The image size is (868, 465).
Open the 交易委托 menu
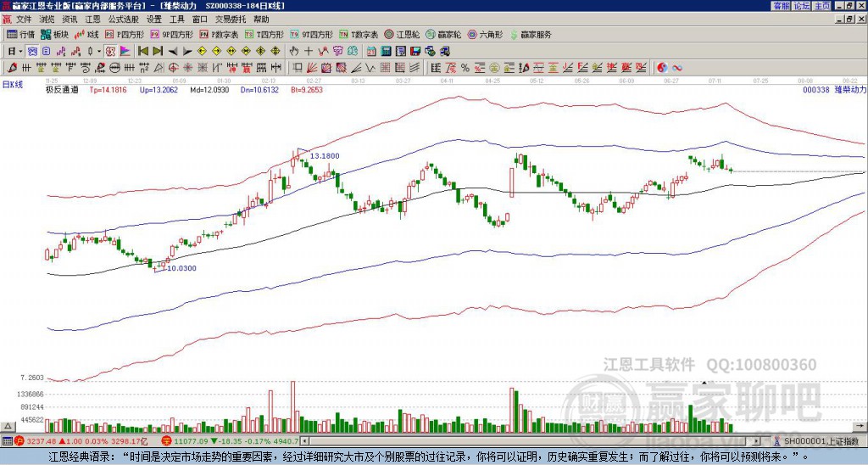pos(231,20)
